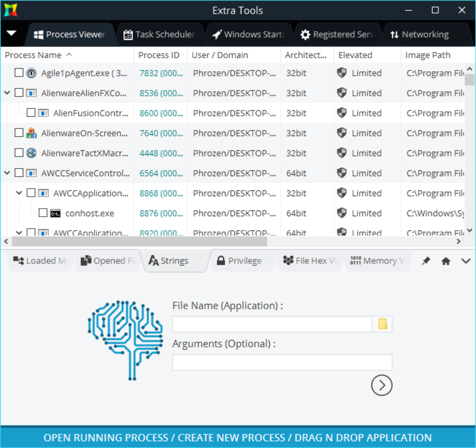Click the shield icon in AWCCServiceControl... row

pyautogui.click(x=342, y=173)
